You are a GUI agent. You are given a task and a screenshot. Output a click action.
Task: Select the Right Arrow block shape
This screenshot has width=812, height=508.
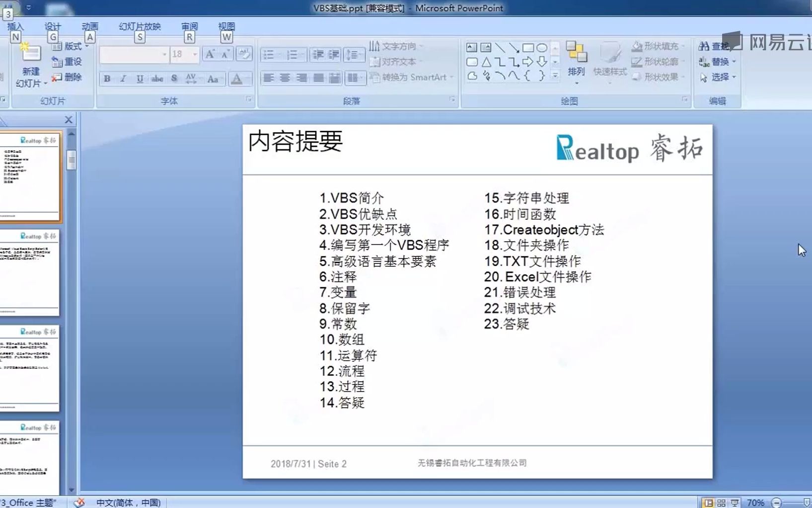click(528, 62)
